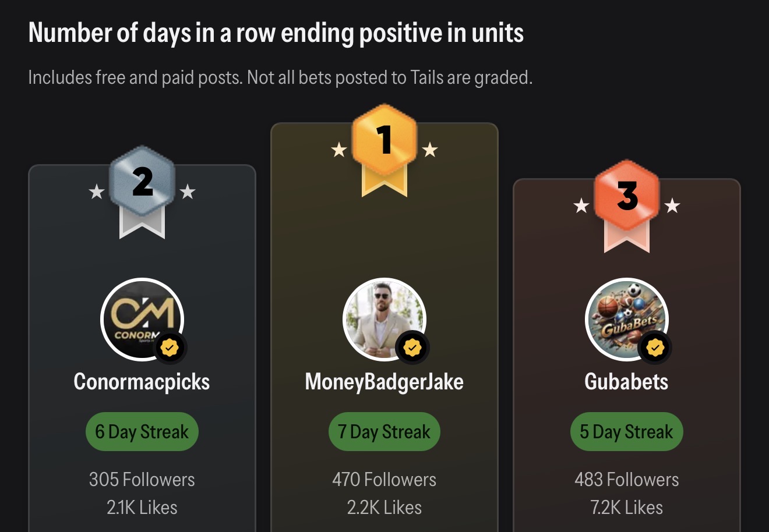Image resolution: width=769 pixels, height=532 pixels.
Task: View 483 Followers of Gubabets
Action: (x=627, y=480)
